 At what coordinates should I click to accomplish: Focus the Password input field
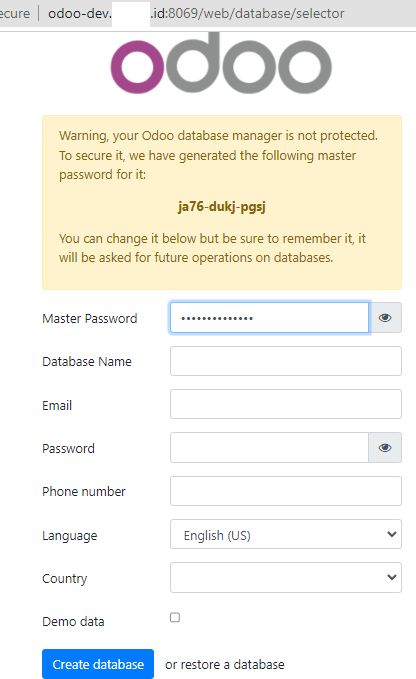click(x=269, y=447)
